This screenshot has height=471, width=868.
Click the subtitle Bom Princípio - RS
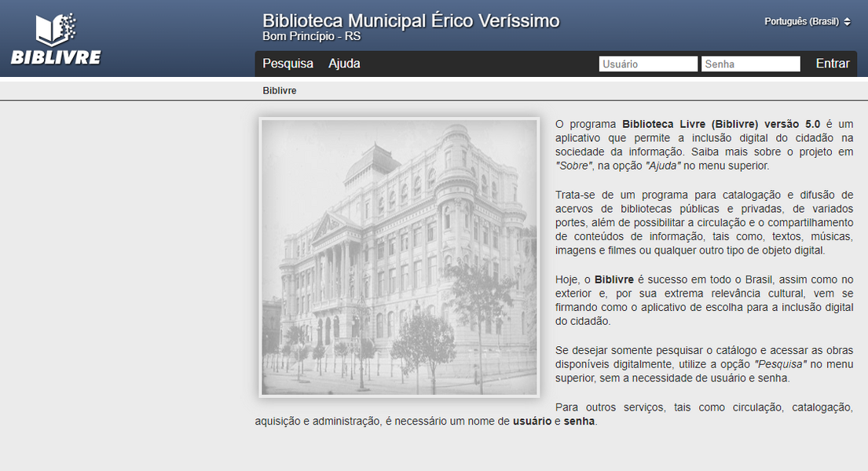(x=311, y=35)
